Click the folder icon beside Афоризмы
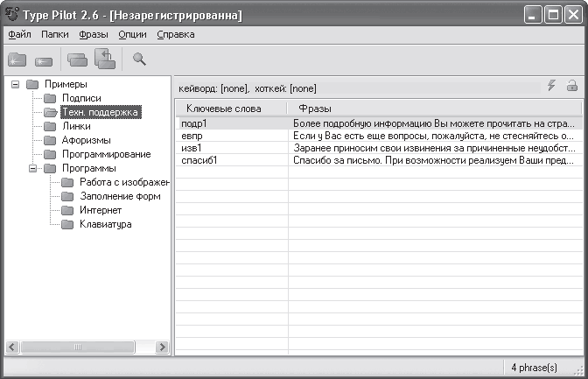588x379 pixels. coord(50,140)
